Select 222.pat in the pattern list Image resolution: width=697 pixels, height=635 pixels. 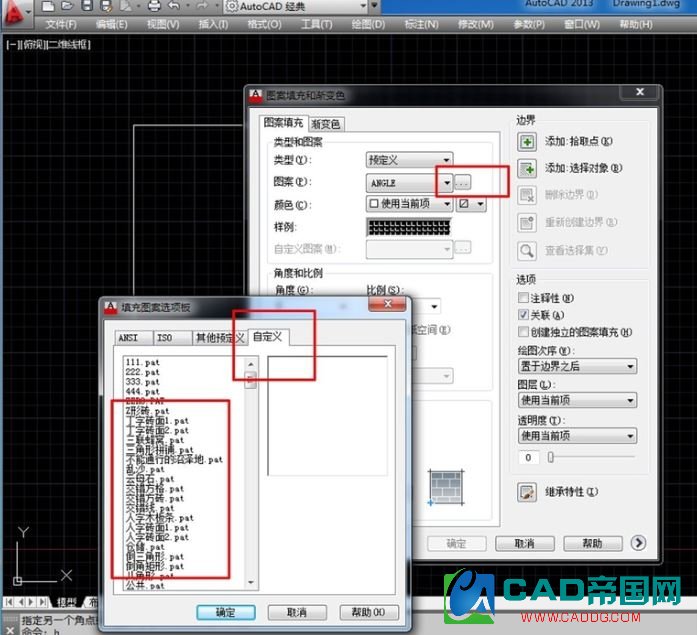142,372
